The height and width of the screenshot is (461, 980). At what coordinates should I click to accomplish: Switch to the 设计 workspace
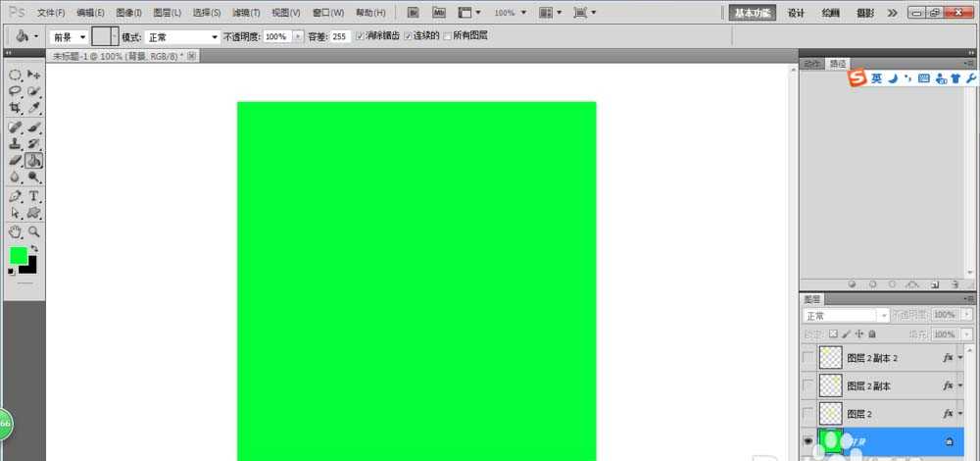(796, 13)
